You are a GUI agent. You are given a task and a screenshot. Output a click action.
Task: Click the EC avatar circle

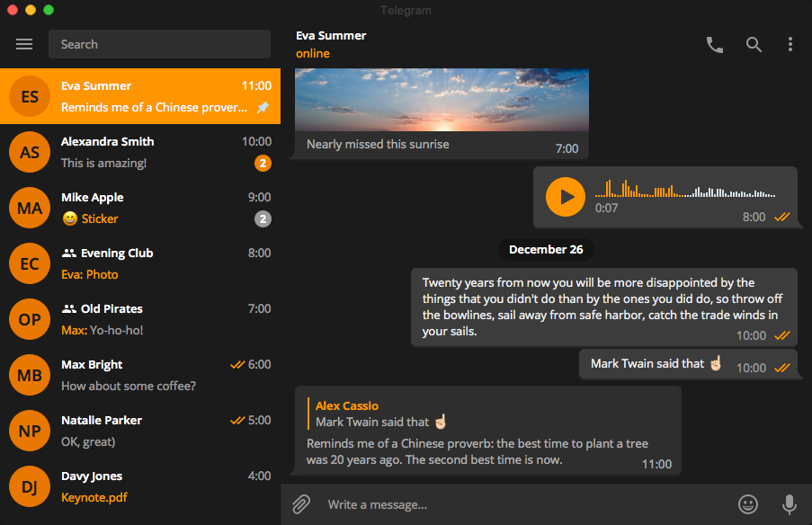pos(30,263)
